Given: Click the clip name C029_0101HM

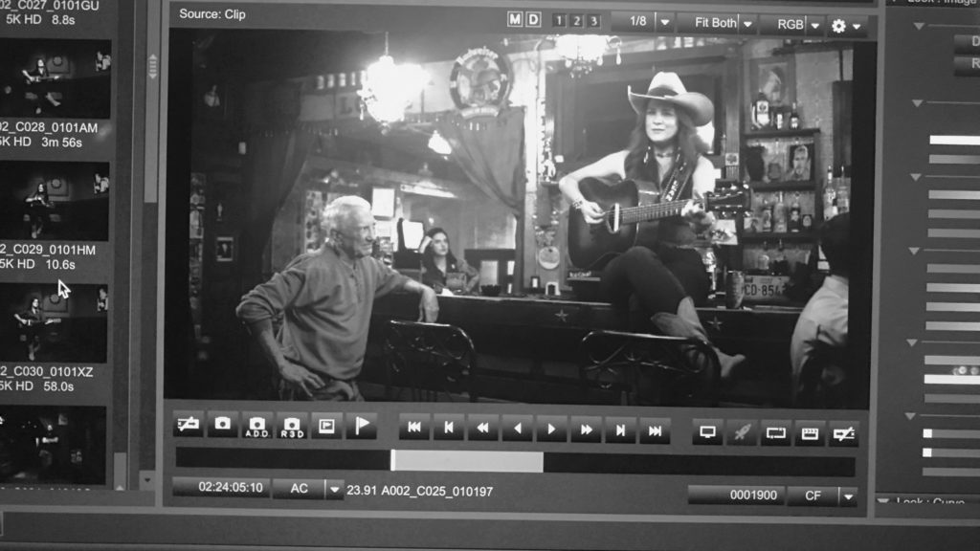Looking at the screenshot, I should (48, 250).
